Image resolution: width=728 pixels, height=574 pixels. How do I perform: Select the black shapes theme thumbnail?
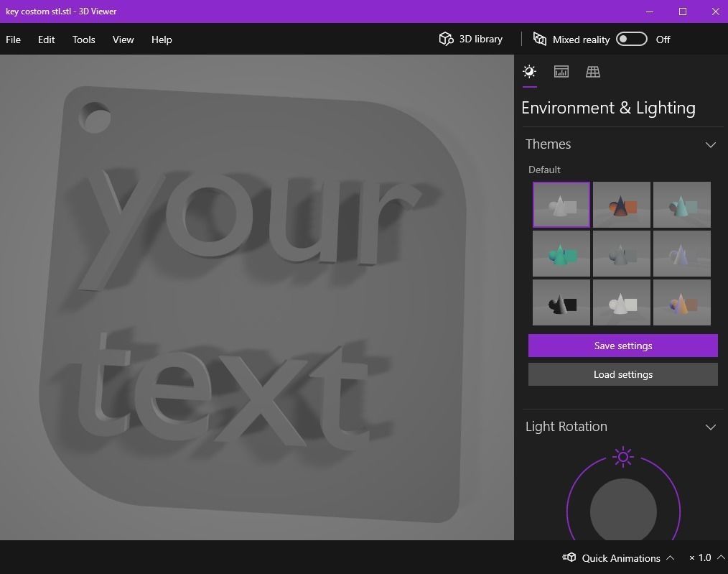(561, 302)
